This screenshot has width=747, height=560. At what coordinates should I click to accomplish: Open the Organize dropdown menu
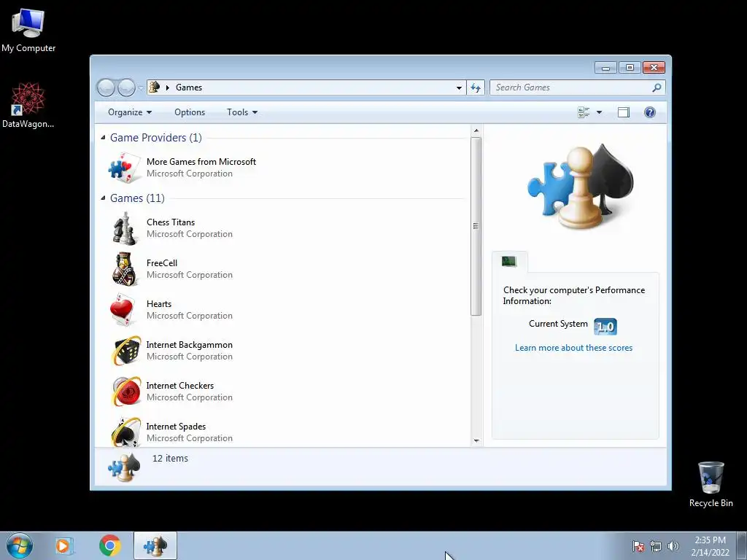coord(130,112)
